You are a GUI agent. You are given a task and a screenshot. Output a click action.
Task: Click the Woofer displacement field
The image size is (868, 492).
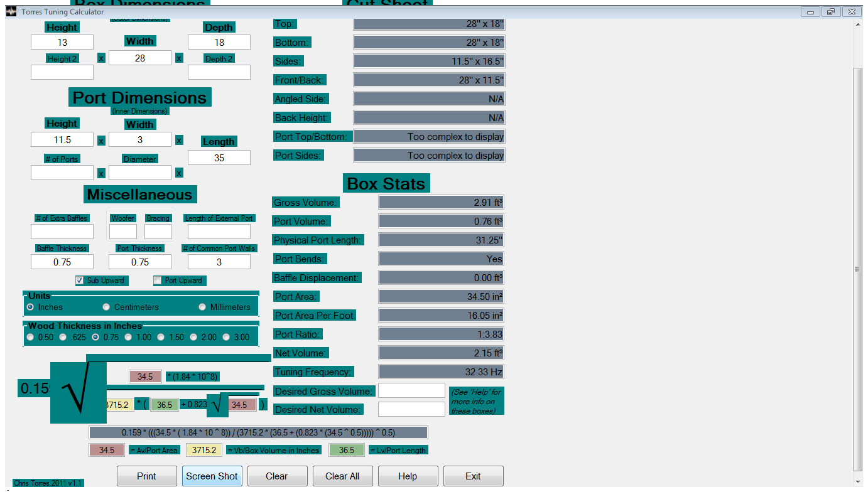point(123,232)
